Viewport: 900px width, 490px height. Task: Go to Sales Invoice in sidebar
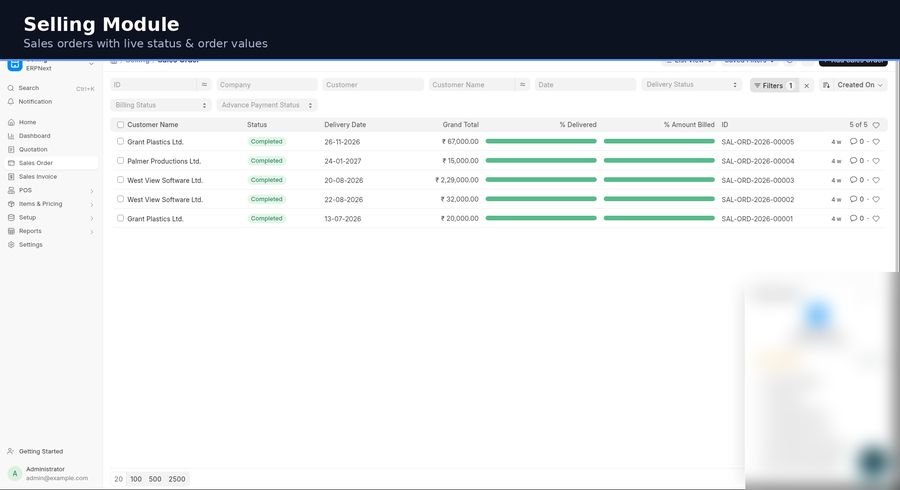(51, 177)
